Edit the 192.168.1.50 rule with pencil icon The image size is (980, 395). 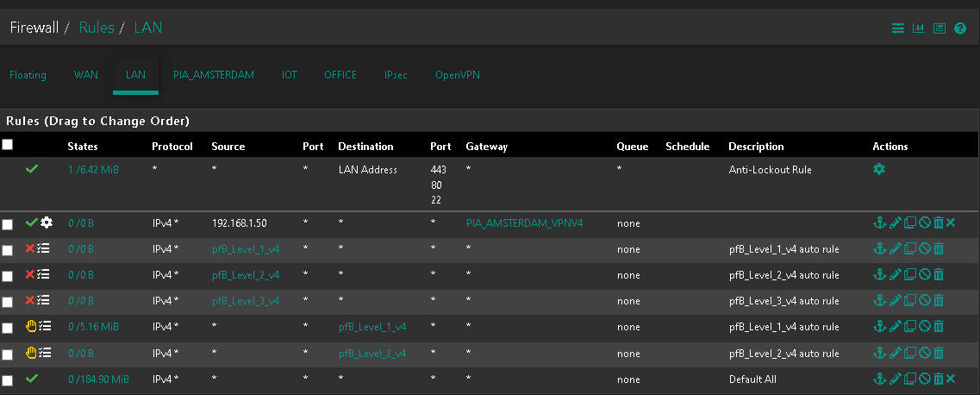pos(895,223)
